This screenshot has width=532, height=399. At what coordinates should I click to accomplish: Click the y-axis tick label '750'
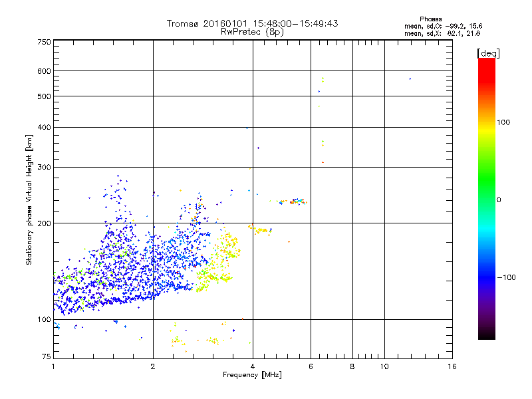pyautogui.click(x=44, y=42)
